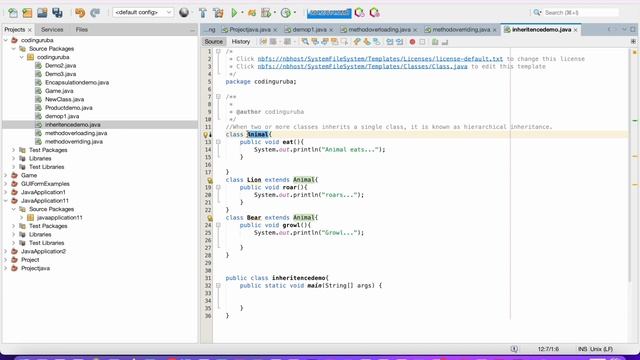
Task: Click the New Project toolbar icon
Action: [x=27, y=13]
